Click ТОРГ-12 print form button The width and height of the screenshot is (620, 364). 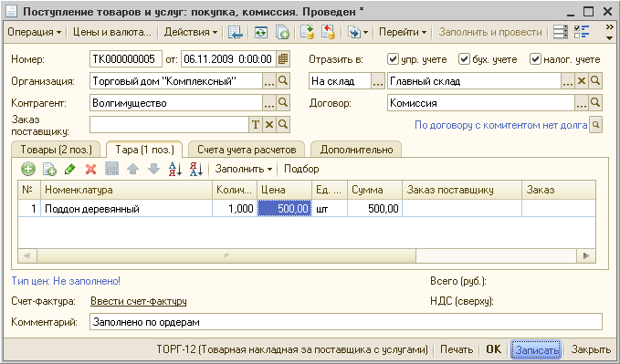point(292,349)
